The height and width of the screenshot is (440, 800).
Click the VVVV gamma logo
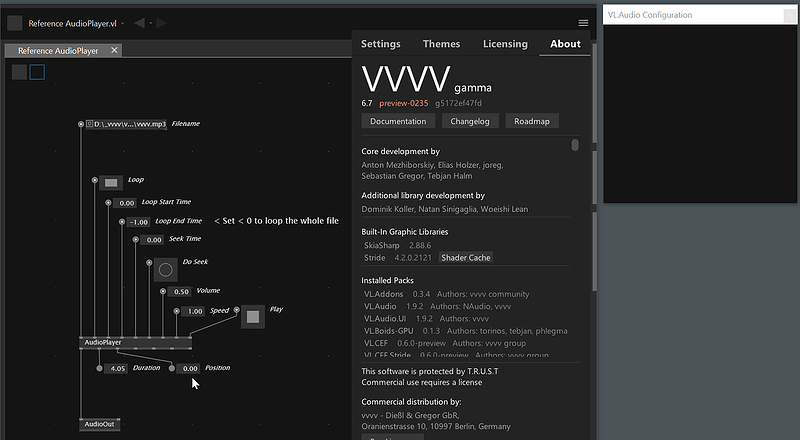[x=427, y=79]
